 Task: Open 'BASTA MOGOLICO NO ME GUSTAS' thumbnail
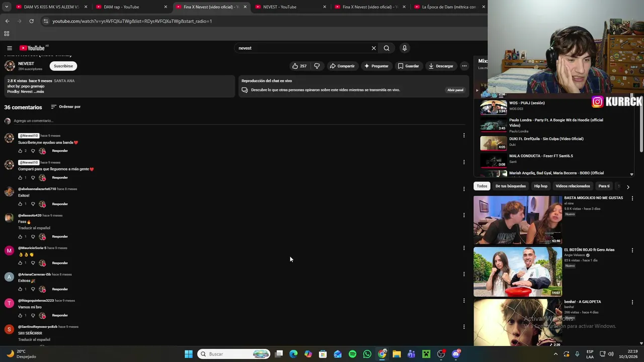(518, 220)
